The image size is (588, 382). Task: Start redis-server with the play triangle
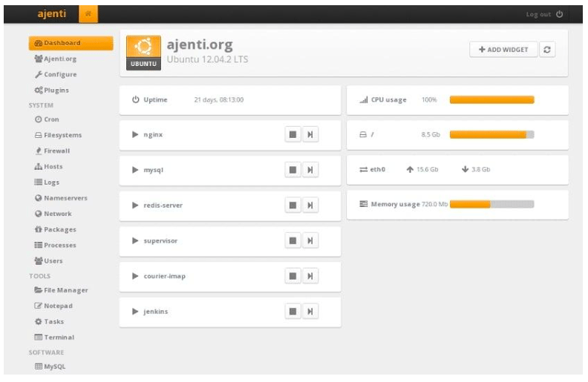(x=135, y=205)
